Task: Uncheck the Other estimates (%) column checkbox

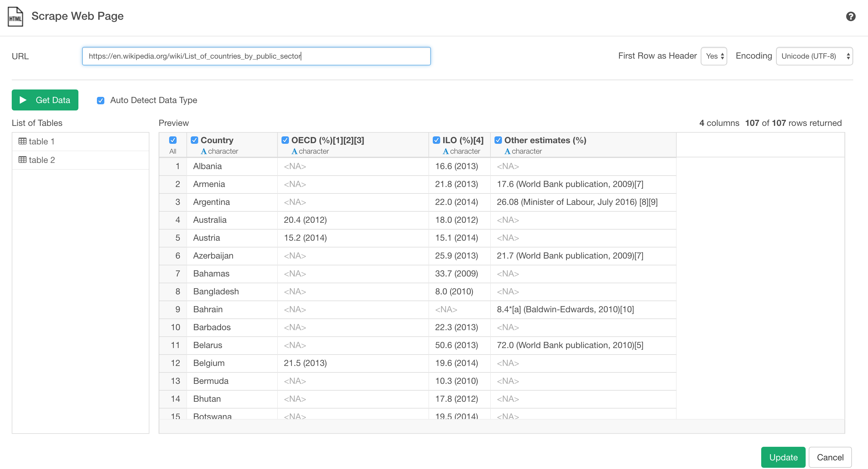Action: 498,140
